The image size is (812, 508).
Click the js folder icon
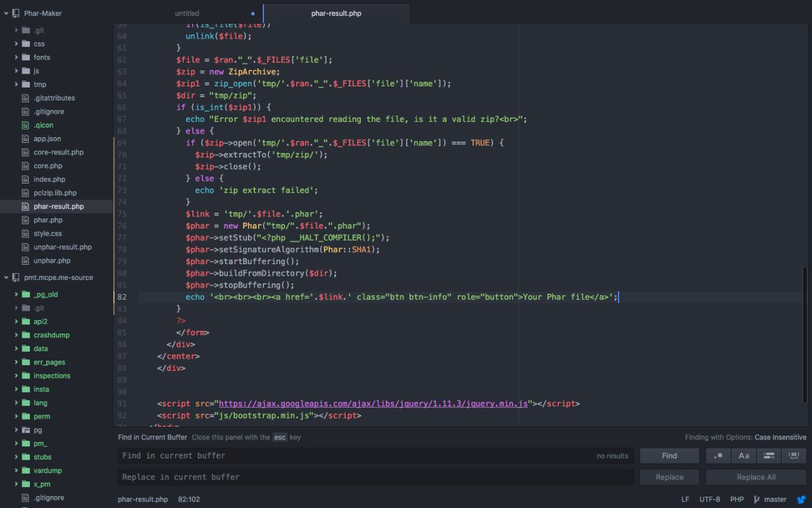point(26,71)
